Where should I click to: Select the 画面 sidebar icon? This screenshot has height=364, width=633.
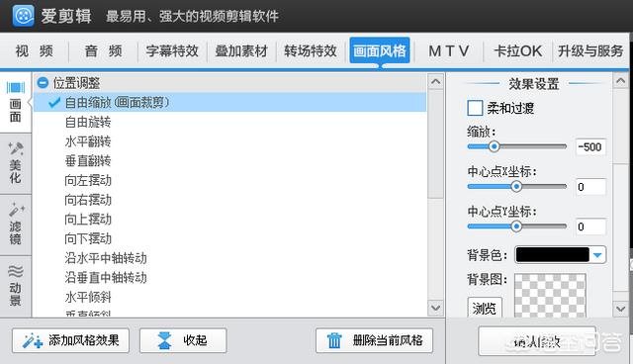coord(16,103)
